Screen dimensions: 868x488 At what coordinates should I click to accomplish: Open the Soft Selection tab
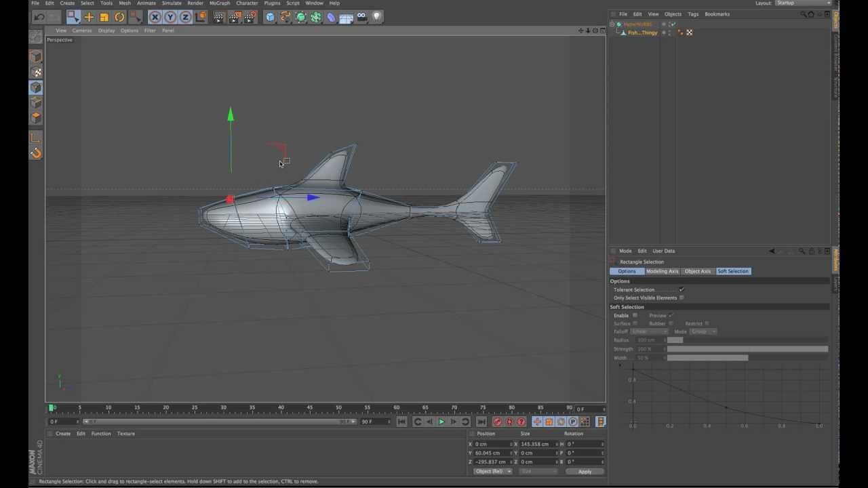point(733,271)
